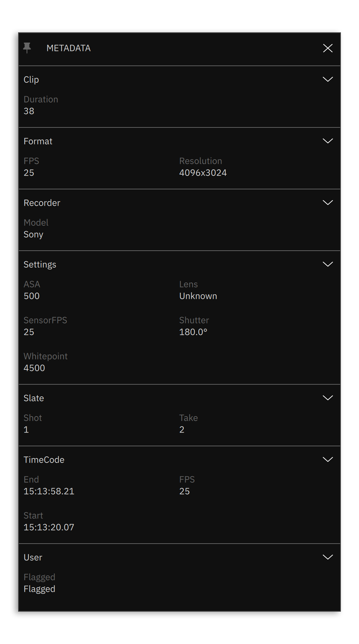Collapse the Settings section chevron
359x644 pixels.
point(327,264)
